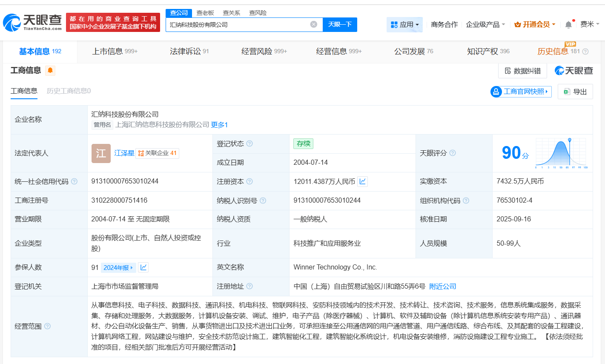Click the 天眼一下 search button
The image size is (605, 364).
coord(340,25)
